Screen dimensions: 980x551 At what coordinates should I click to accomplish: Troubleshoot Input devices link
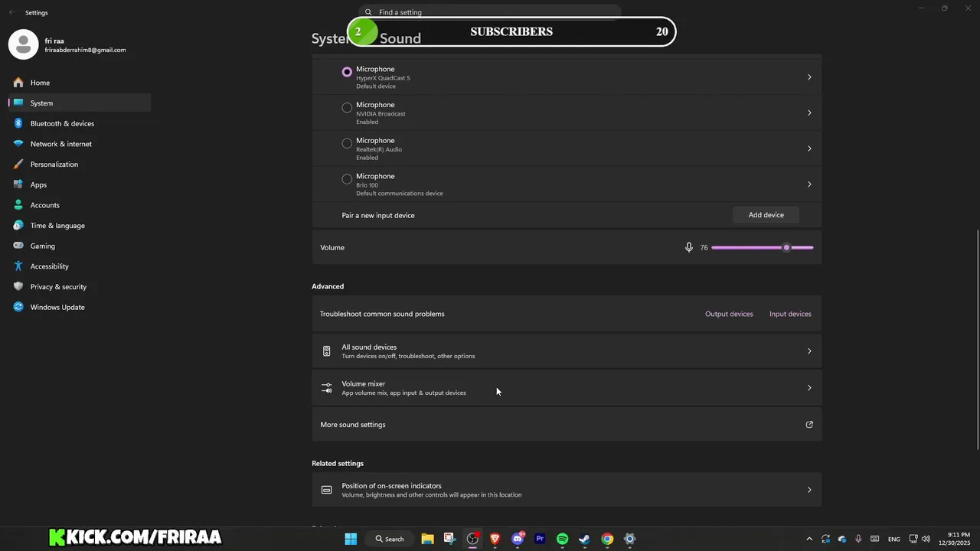pyautogui.click(x=790, y=314)
